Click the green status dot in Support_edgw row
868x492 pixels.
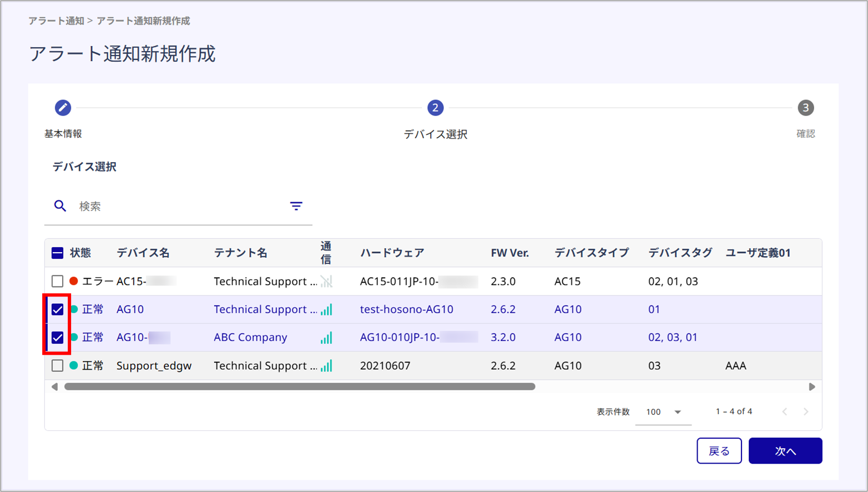pyautogui.click(x=73, y=365)
